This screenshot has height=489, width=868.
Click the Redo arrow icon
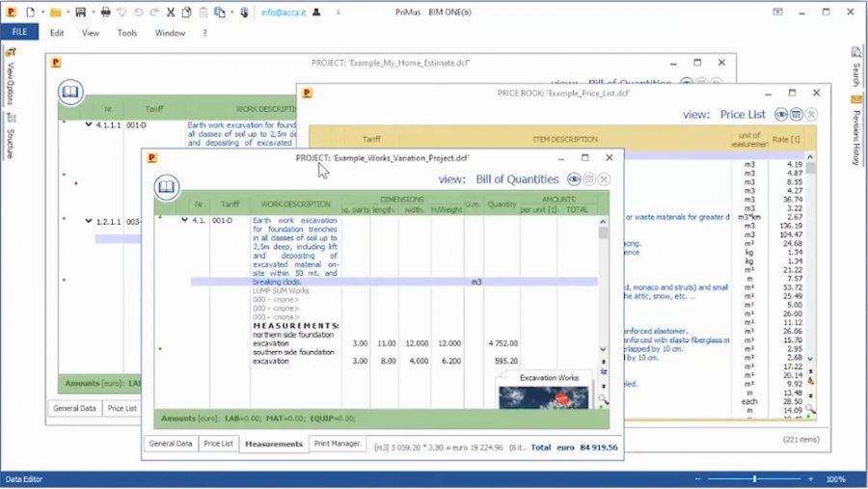click(154, 12)
